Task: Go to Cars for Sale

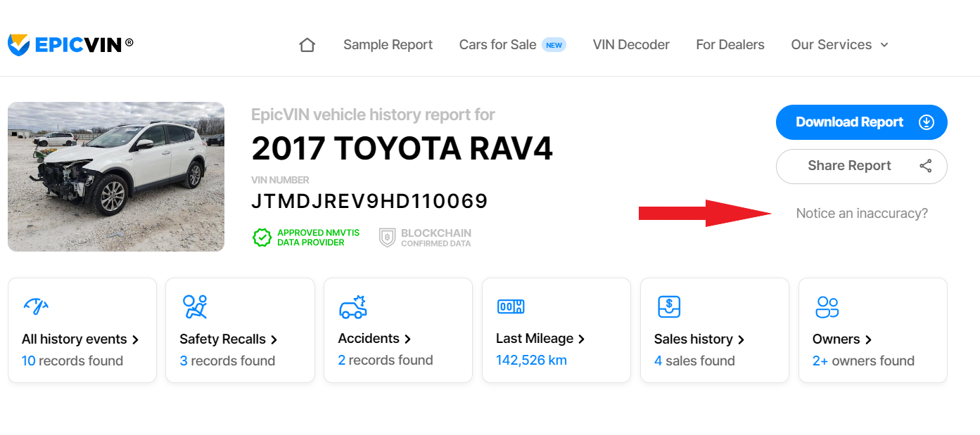Action: pyautogui.click(x=497, y=45)
